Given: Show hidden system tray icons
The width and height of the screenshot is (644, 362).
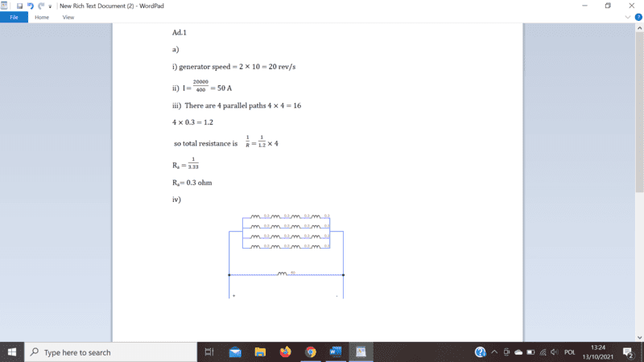Looking at the screenshot, I should point(494,352).
